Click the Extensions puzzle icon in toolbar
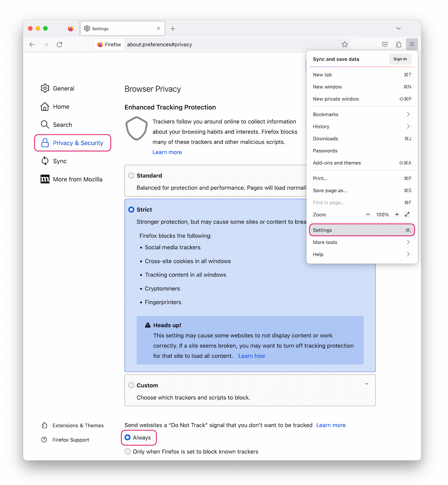The image size is (448, 485). click(x=398, y=44)
